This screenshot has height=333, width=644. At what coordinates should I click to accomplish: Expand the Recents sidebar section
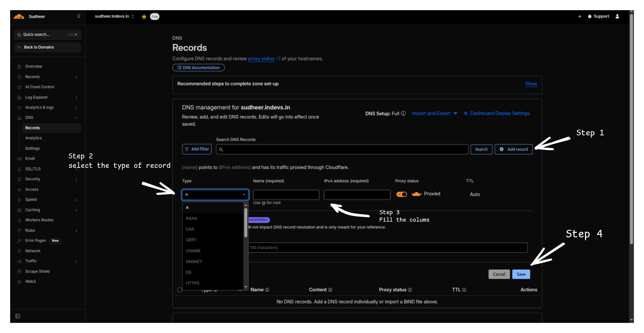pos(76,77)
